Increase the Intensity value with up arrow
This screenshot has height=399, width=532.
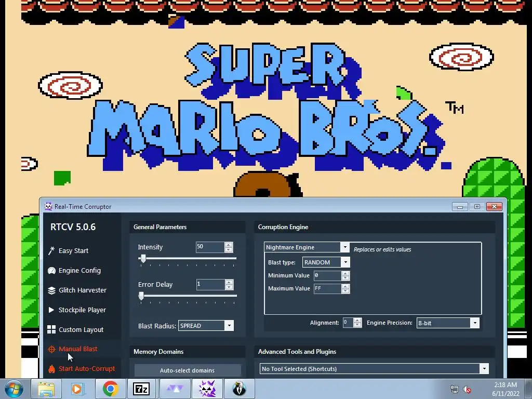(229, 245)
